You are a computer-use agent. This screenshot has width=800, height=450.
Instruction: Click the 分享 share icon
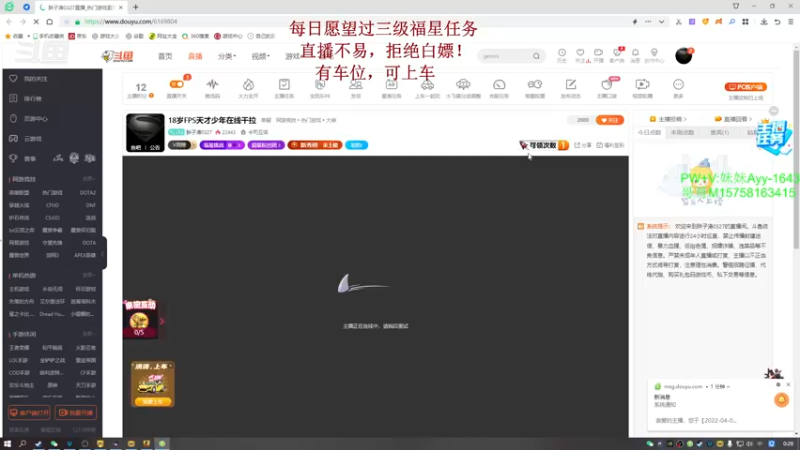coord(583,145)
